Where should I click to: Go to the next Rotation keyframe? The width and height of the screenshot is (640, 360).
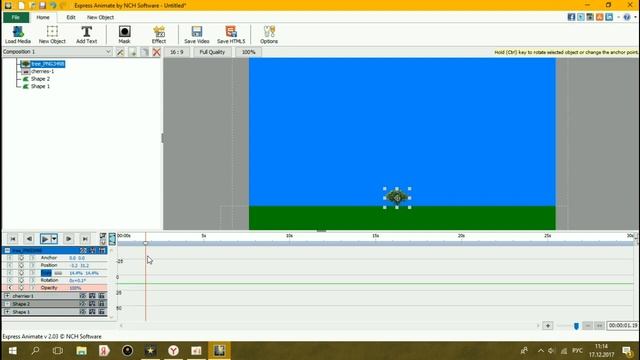point(32,280)
